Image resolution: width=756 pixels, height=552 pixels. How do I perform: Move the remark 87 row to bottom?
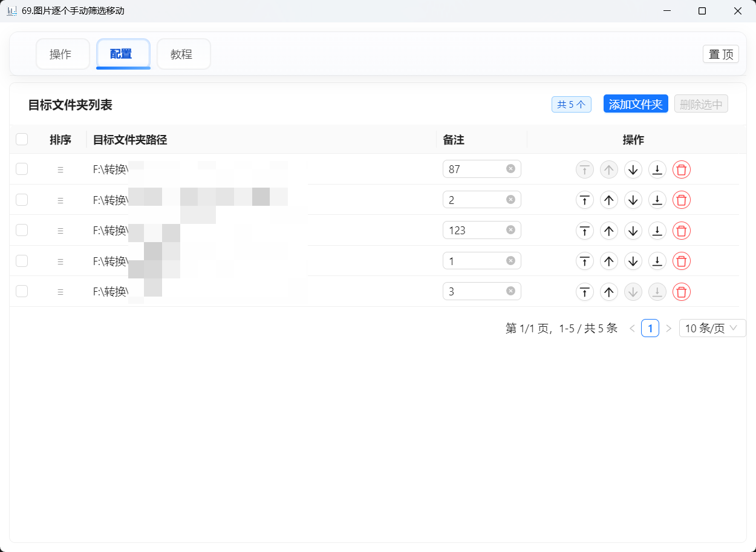coord(657,169)
